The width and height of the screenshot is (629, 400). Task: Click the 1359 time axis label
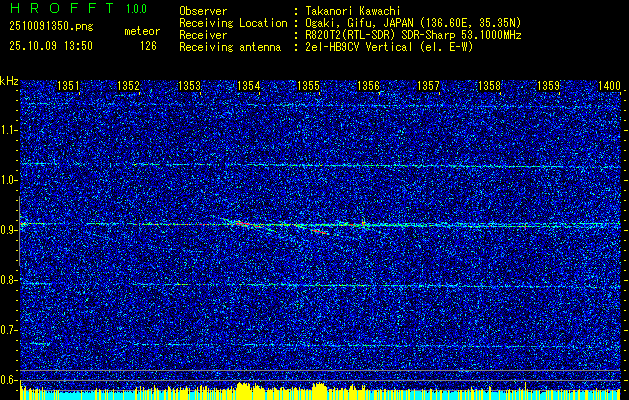coord(548,85)
